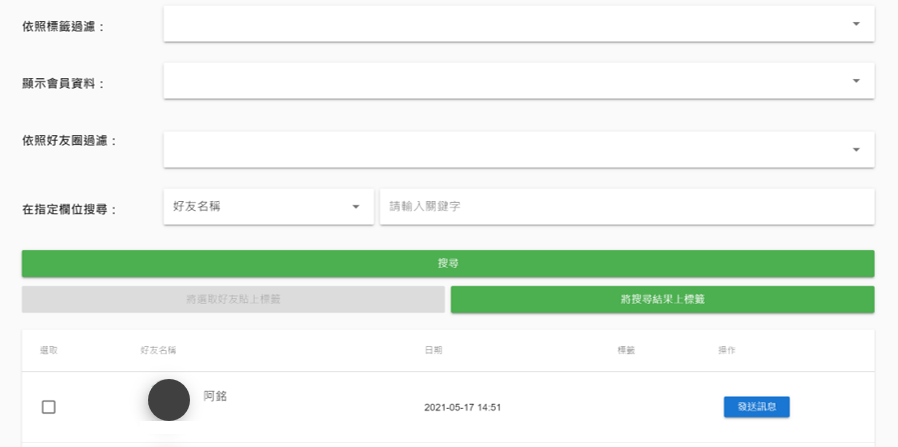Click the 將搜尋結果上標籤 button
The width and height of the screenshot is (898, 447).
point(662,299)
